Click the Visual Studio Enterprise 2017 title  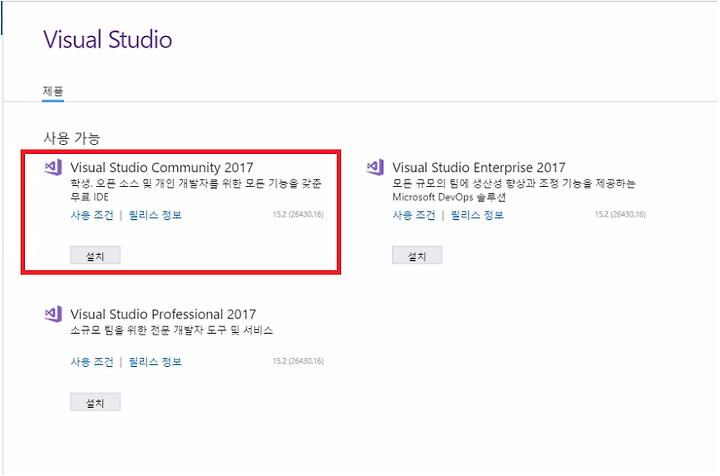click(478, 168)
